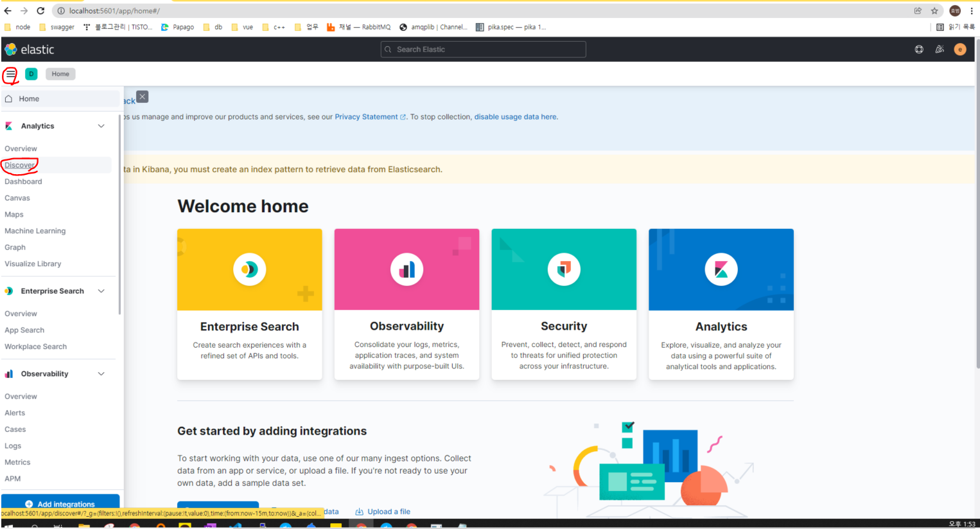This screenshot has height=529, width=980.
Task: Open the db bookmark folder
Action: pos(213,27)
